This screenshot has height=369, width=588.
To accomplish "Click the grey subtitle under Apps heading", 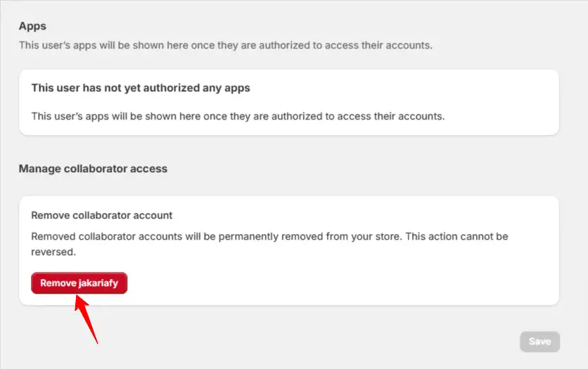I will 226,45.
